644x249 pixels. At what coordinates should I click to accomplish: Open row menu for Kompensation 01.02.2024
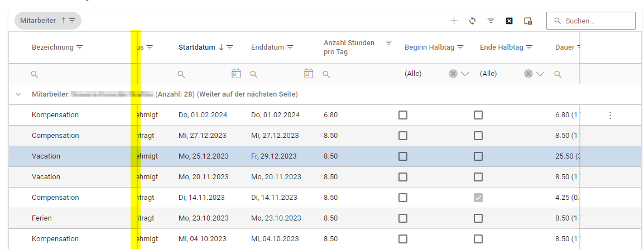click(609, 115)
